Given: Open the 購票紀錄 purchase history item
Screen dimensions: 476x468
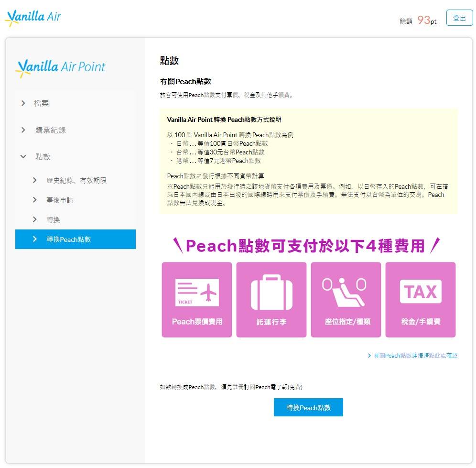Looking at the screenshot, I should [x=50, y=130].
